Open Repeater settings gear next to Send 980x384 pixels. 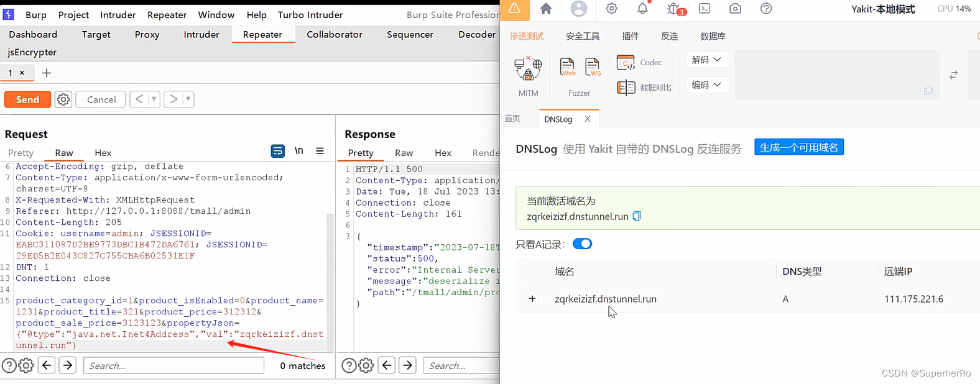(x=63, y=99)
